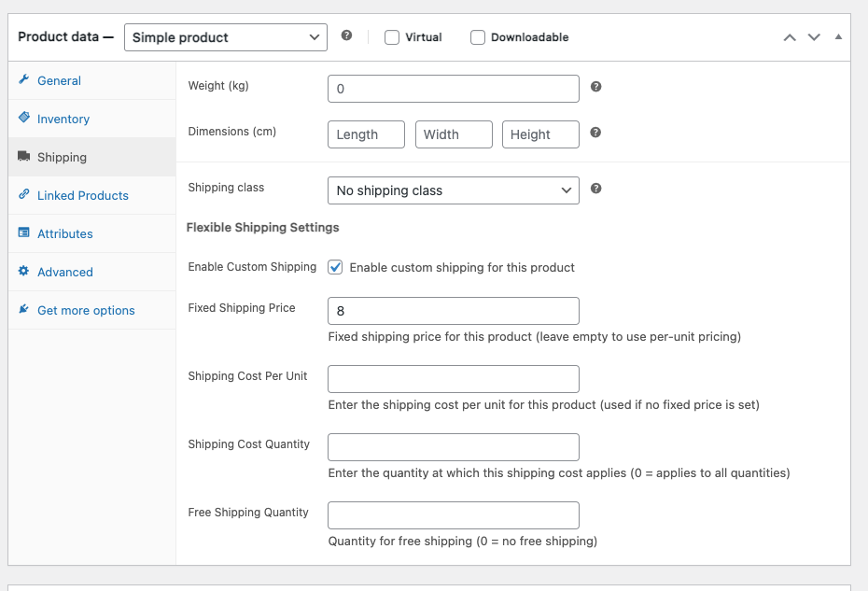868x591 pixels.
Task: Click the help icon next to product type
Action: coord(346,35)
